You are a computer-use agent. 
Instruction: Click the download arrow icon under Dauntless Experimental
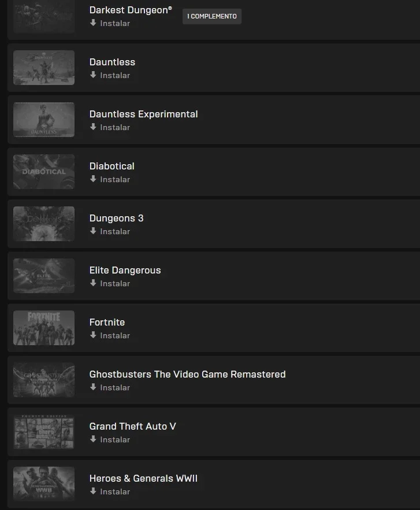[93, 127]
